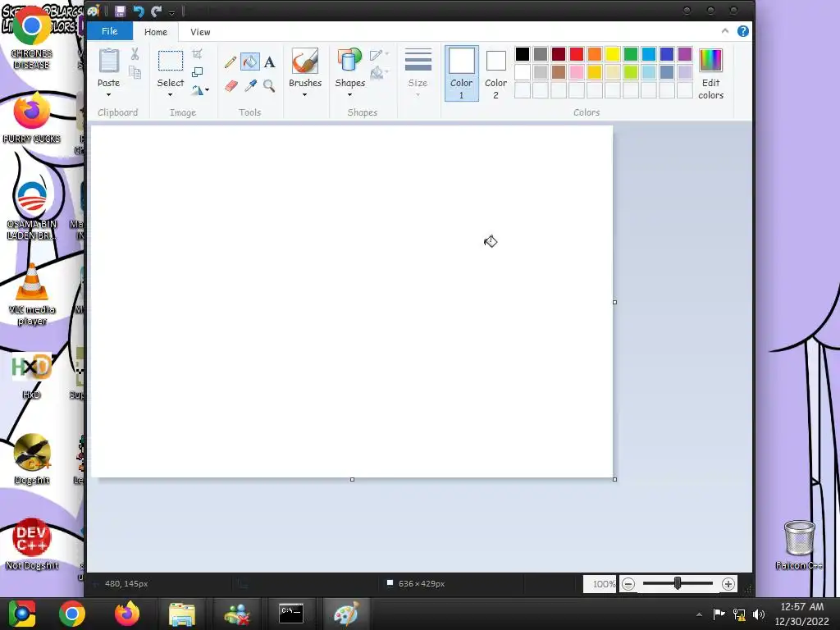
Task: Pick the brown color swatch
Action: (558, 72)
